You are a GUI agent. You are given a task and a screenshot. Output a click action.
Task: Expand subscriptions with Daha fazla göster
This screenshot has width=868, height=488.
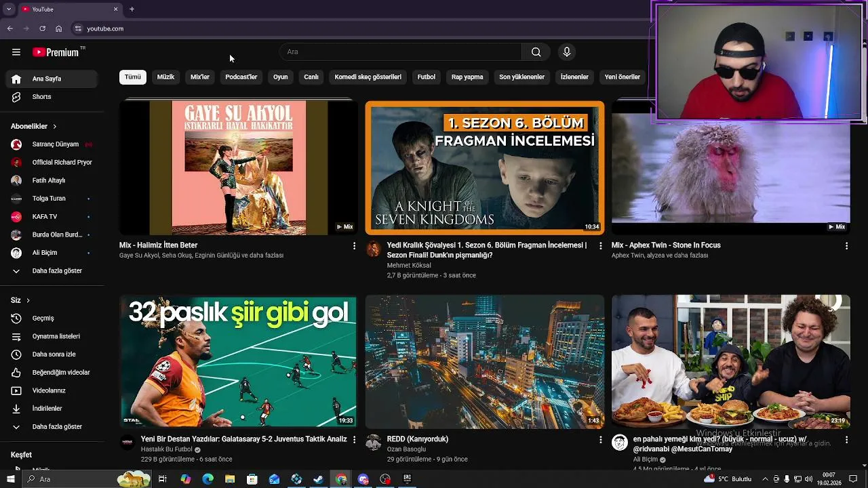click(52, 271)
